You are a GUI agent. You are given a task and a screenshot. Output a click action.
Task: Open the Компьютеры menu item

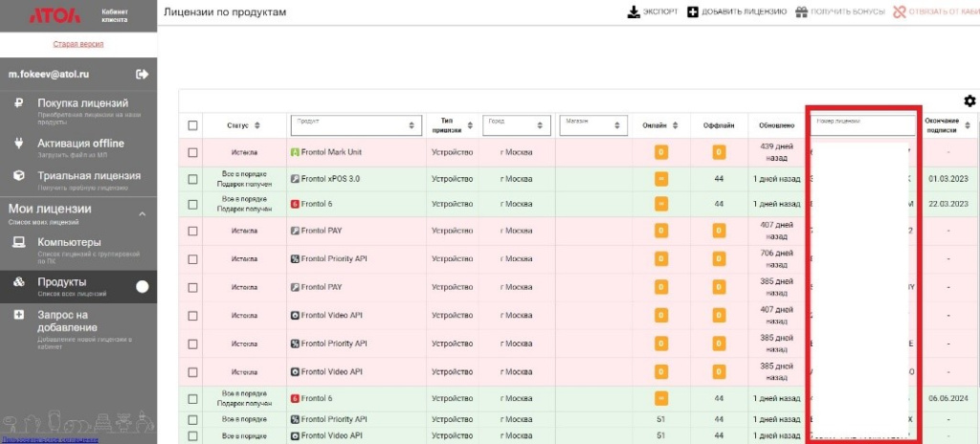[69, 242]
